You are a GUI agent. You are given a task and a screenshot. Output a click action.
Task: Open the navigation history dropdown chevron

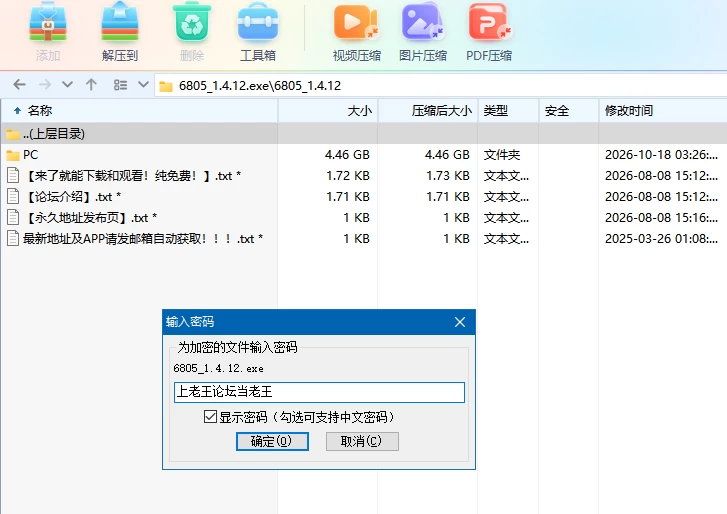tap(67, 85)
